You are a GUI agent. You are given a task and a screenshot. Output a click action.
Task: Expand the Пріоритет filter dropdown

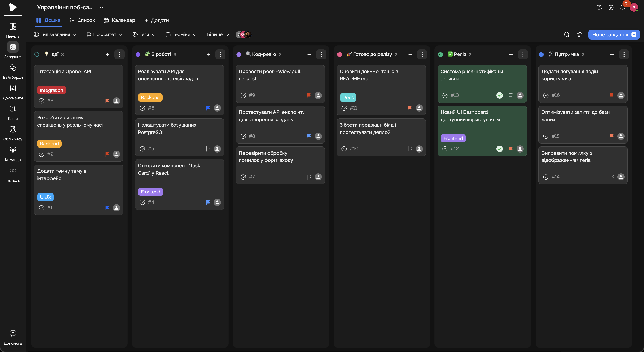tap(104, 34)
